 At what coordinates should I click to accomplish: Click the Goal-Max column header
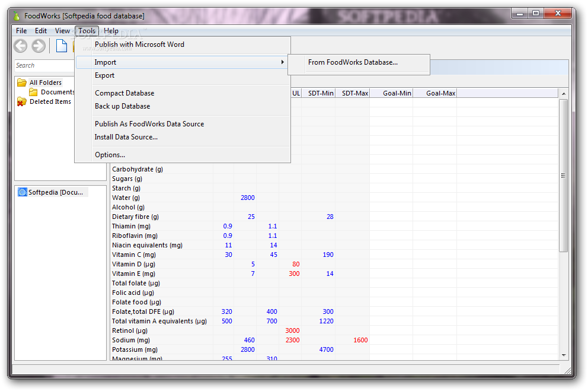click(x=435, y=93)
